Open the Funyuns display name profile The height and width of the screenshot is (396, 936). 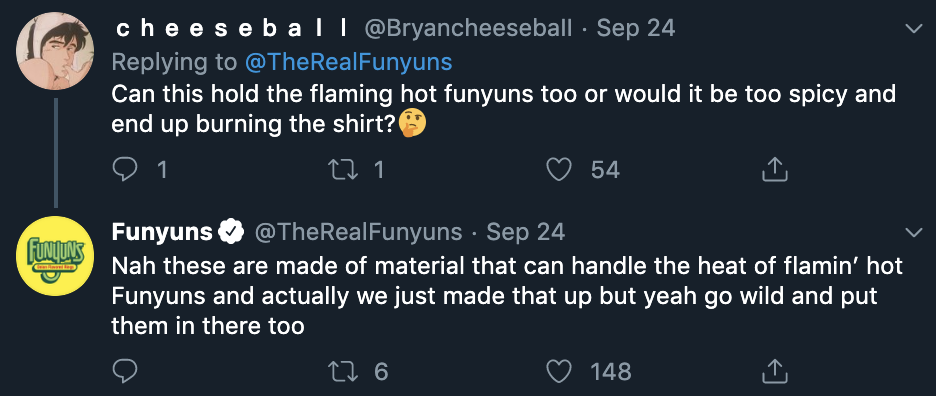pyautogui.click(x=162, y=232)
